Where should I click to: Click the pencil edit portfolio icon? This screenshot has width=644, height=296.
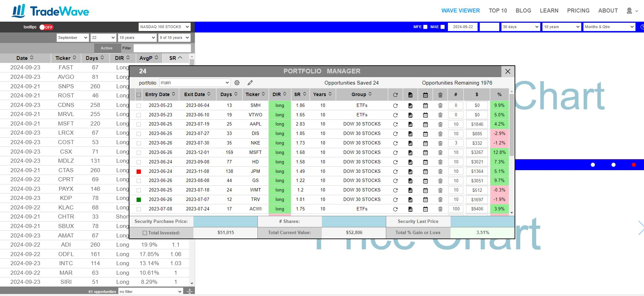click(250, 83)
